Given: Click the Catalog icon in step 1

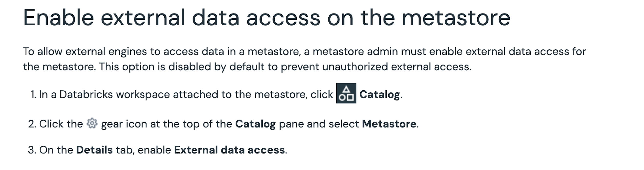Looking at the screenshot, I should [x=346, y=93].
